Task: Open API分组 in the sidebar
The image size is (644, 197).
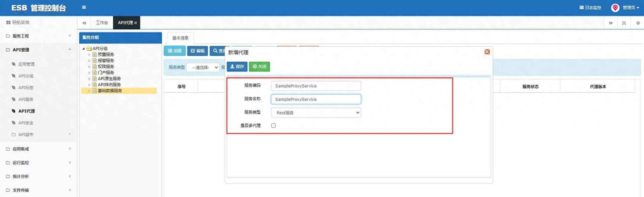Action: point(25,76)
